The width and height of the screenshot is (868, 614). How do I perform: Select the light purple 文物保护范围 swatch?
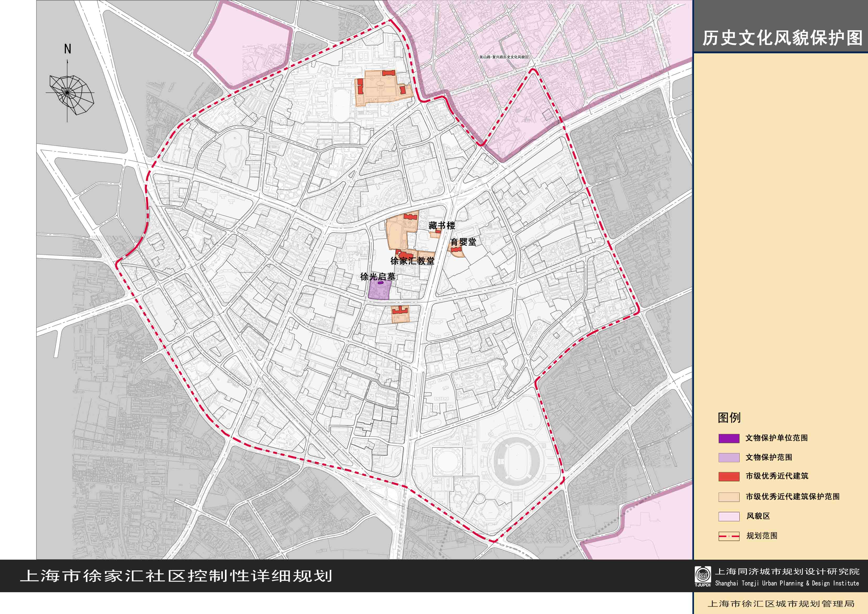click(729, 458)
